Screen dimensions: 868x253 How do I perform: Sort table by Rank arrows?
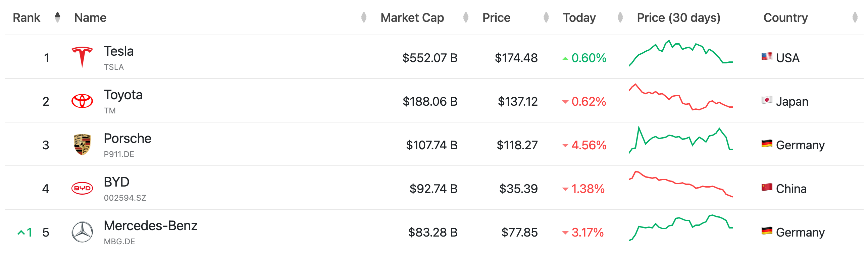coord(58,17)
